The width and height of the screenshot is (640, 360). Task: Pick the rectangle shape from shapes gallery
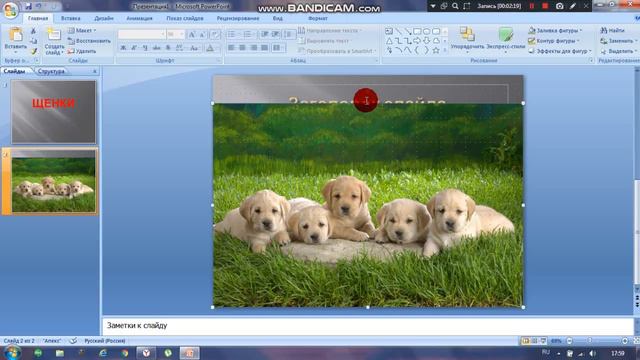pyautogui.click(x=417, y=31)
